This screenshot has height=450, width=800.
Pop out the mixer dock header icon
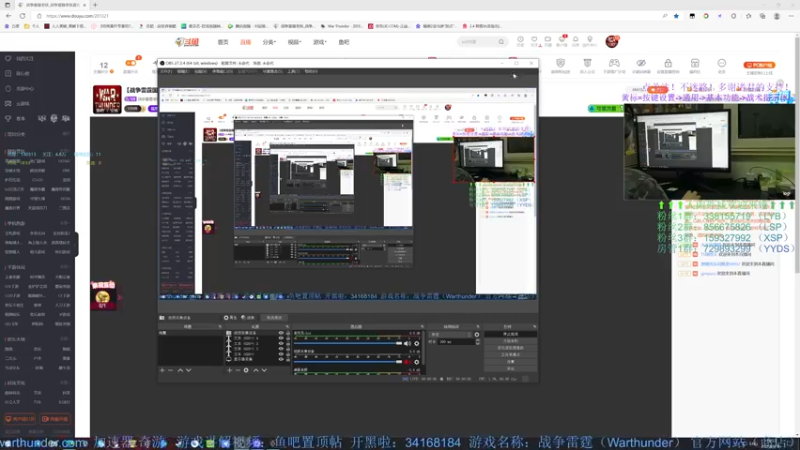pos(422,327)
